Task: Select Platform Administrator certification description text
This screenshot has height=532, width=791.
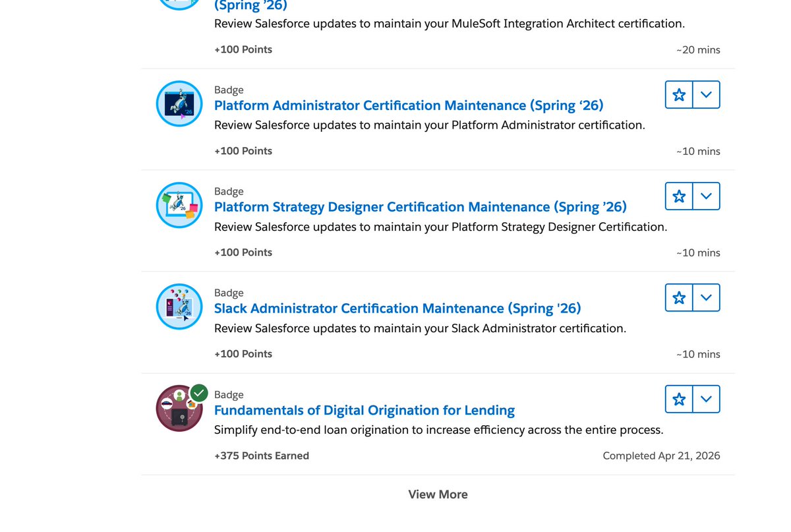Action: pyautogui.click(x=430, y=125)
